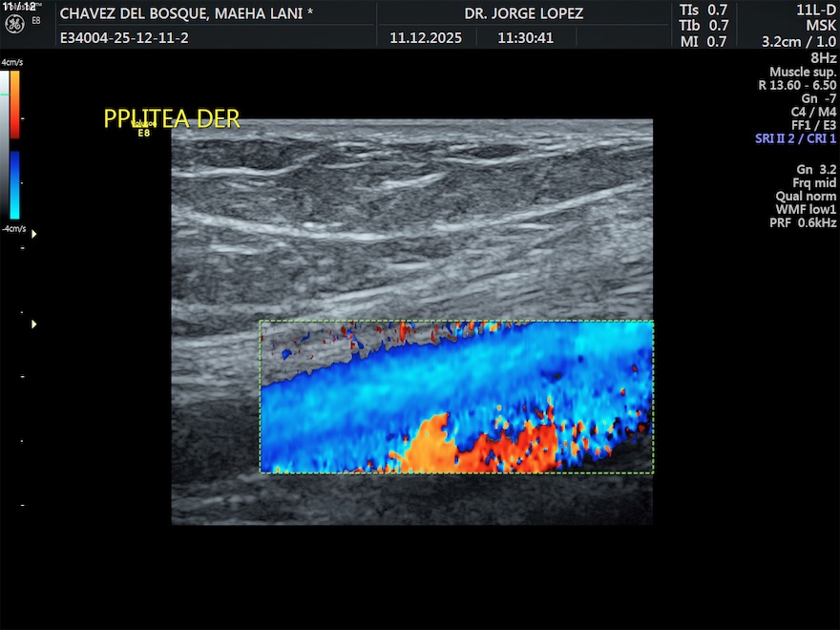Click DR. JORGE LOPEZ in header
The width and height of the screenshot is (840, 630).
pos(523,13)
